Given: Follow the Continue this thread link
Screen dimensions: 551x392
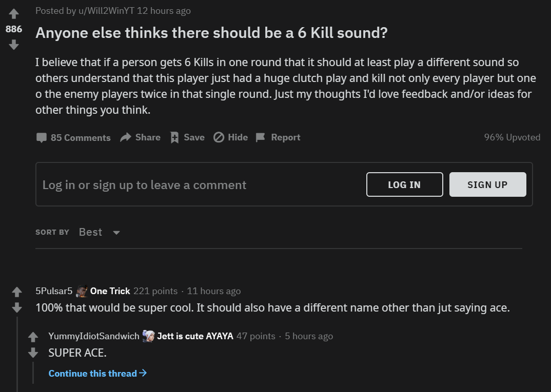Looking at the screenshot, I should coord(97,373).
